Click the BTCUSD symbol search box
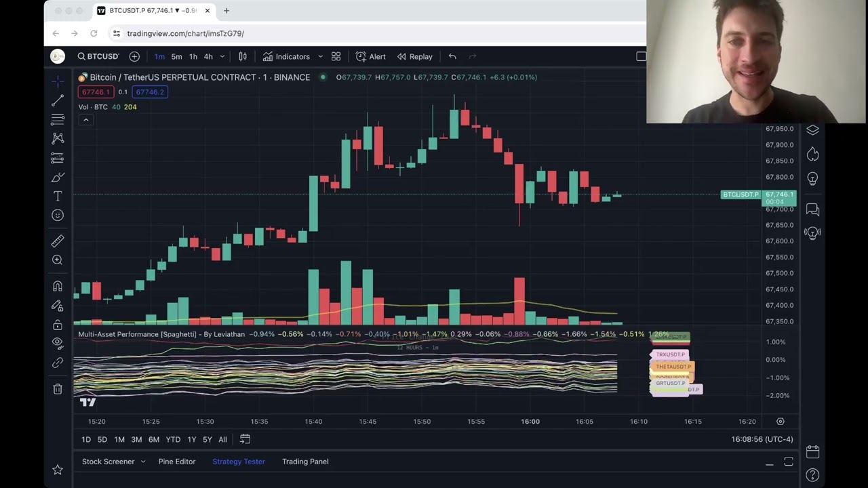 [98, 56]
